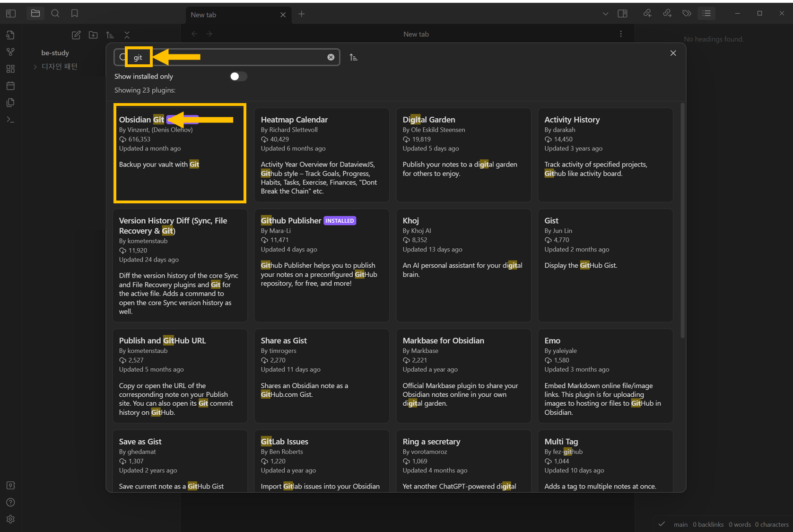Open the Activity History plugin card

pos(605,155)
